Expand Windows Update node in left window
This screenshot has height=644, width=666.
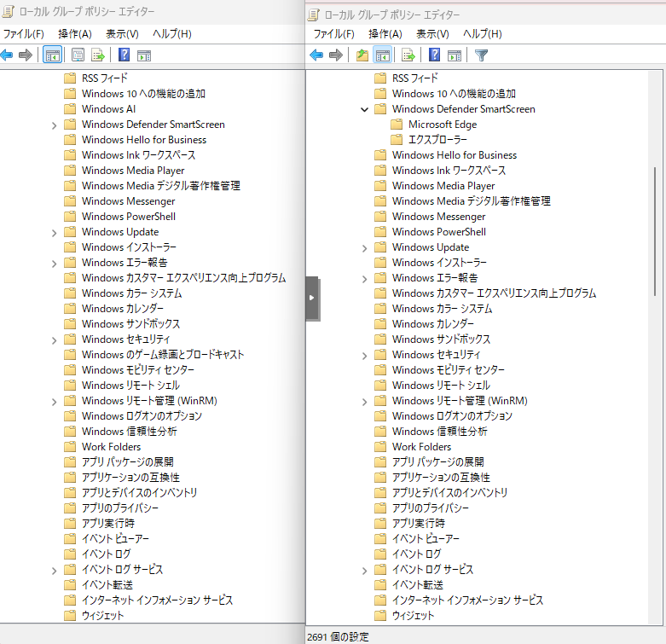(x=54, y=233)
